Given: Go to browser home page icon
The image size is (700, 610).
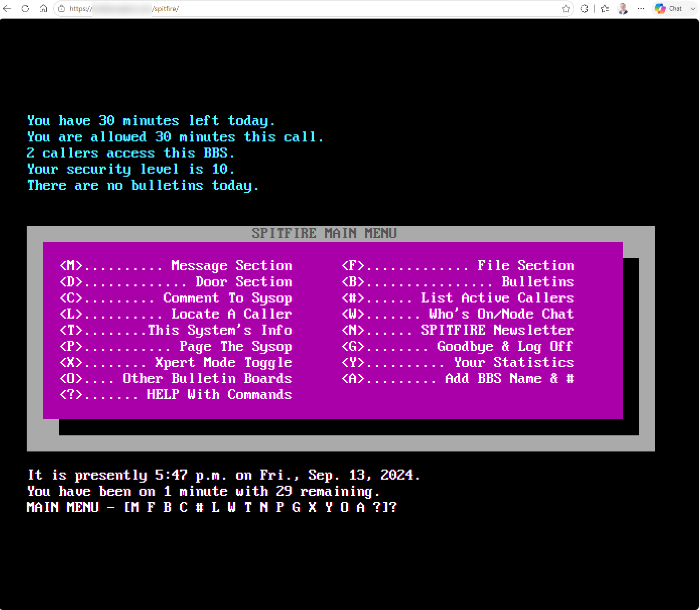Looking at the screenshot, I should (x=43, y=9).
